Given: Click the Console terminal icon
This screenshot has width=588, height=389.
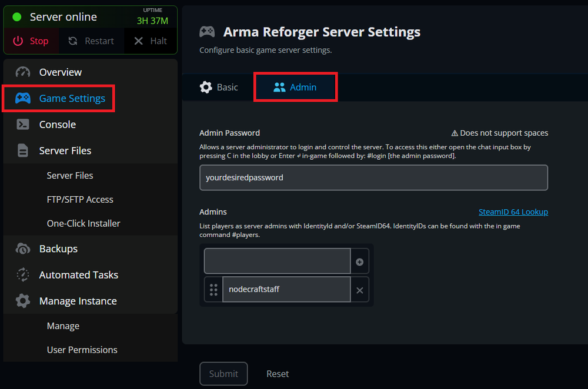Looking at the screenshot, I should (23, 125).
